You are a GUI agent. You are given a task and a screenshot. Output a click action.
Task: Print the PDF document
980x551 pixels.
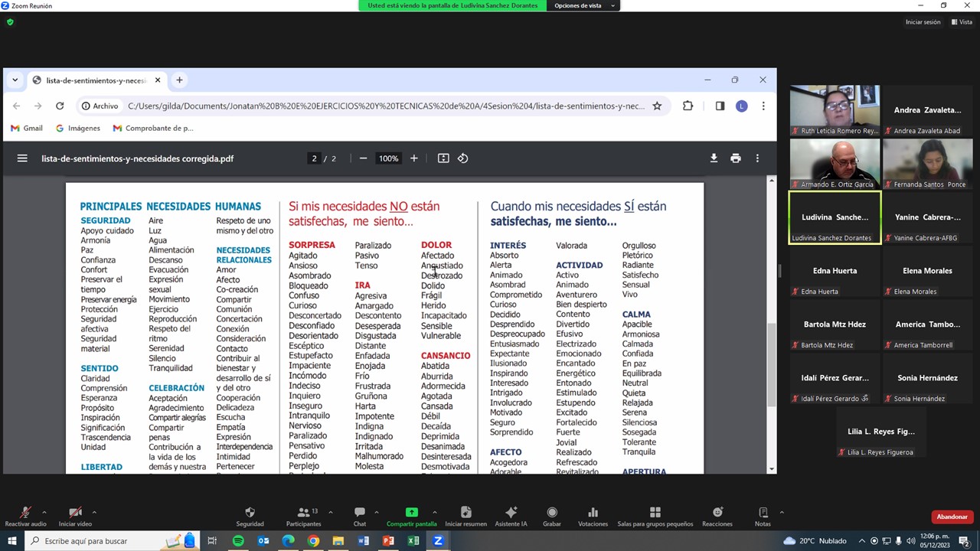click(736, 158)
